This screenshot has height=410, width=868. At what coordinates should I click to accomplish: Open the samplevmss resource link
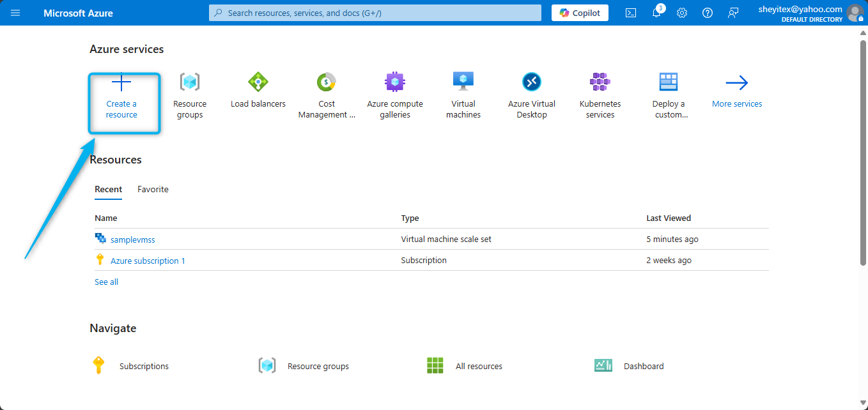coord(133,239)
